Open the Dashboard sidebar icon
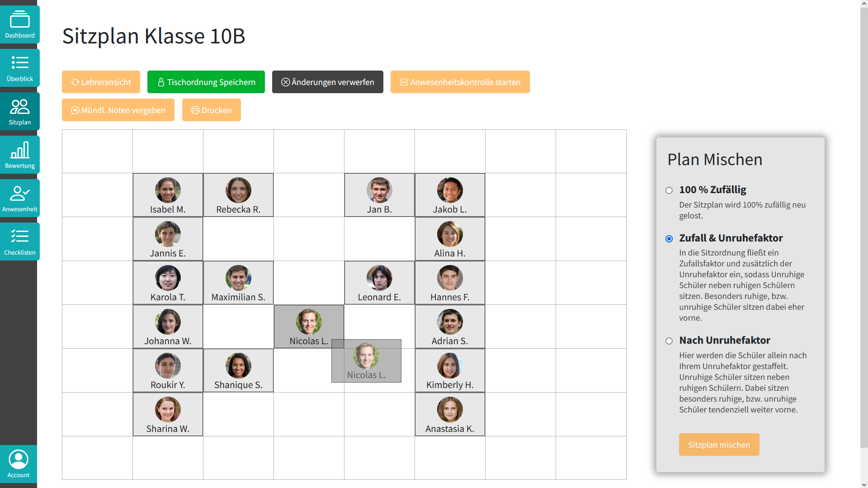Image resolution: width=868 pixels, height=488 pixels. click(19, 24)
